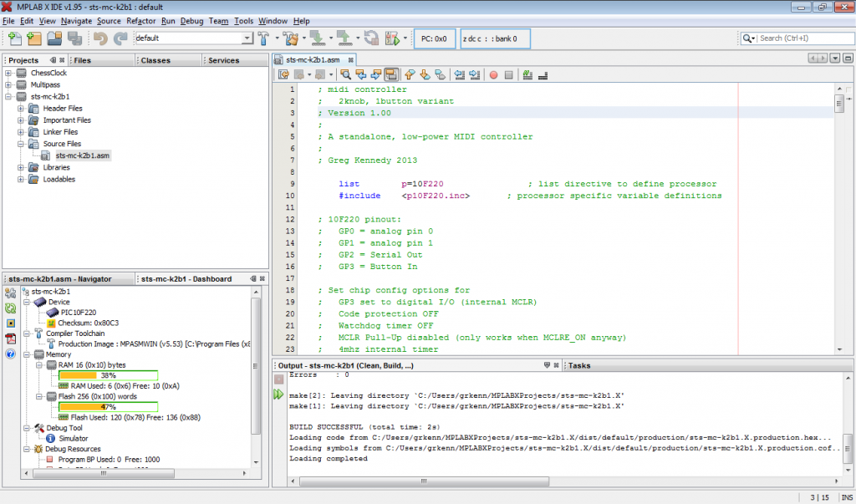This screenshot has height=504, width=856.
Task: Click the New File toolbar icon
Action: [15, 38]
